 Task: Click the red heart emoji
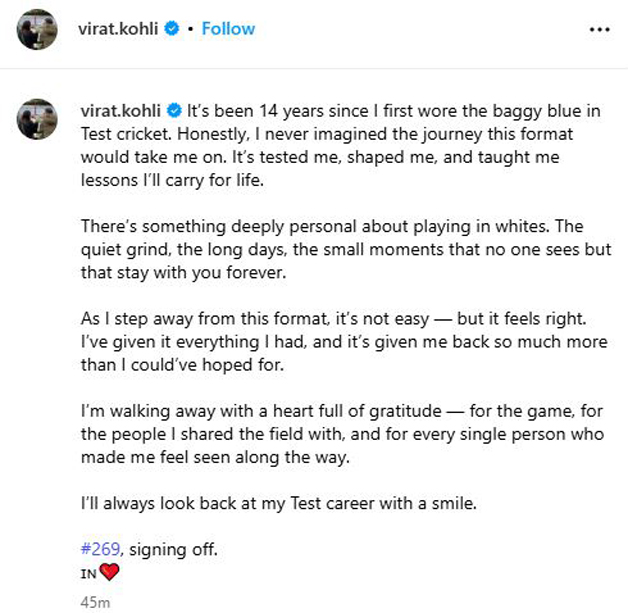pos(109,572)
